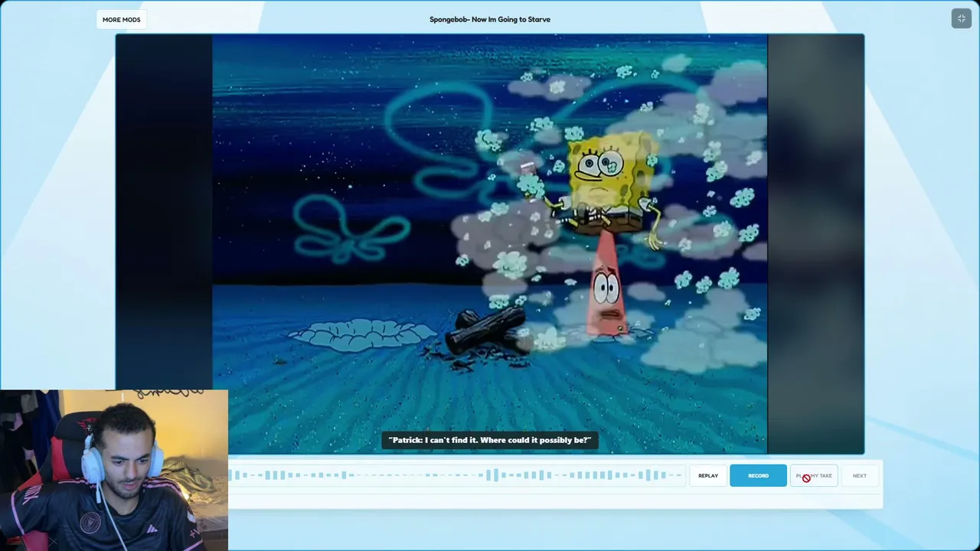The image size is (980, 551).
Task: Click the streamer webcam overlay
Action: [x=114, y=470]
